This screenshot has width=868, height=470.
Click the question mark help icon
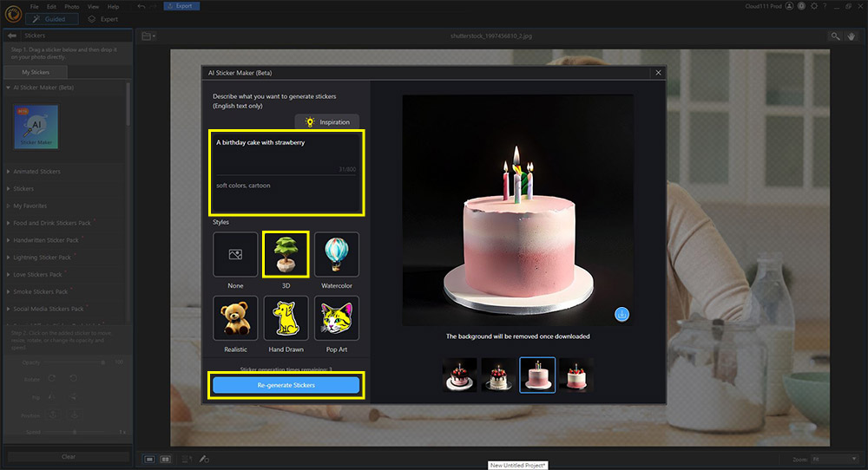pyautogui.click(x=825, y=6)
